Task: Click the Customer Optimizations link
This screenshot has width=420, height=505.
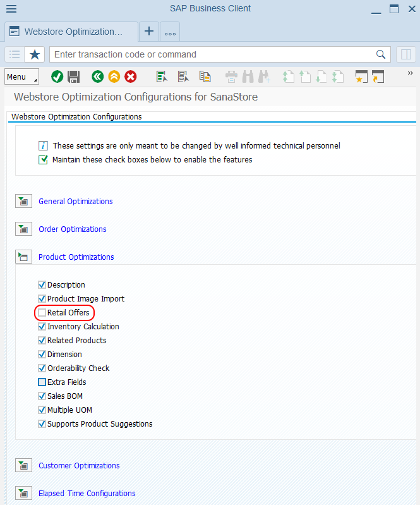Action: (79, 465)
